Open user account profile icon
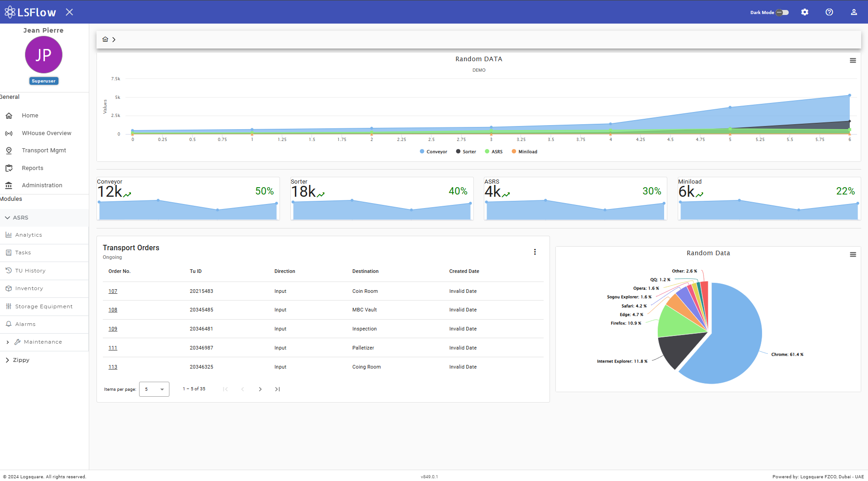The image size is (868, 481). pyautogui.click(x=854, y=12)
